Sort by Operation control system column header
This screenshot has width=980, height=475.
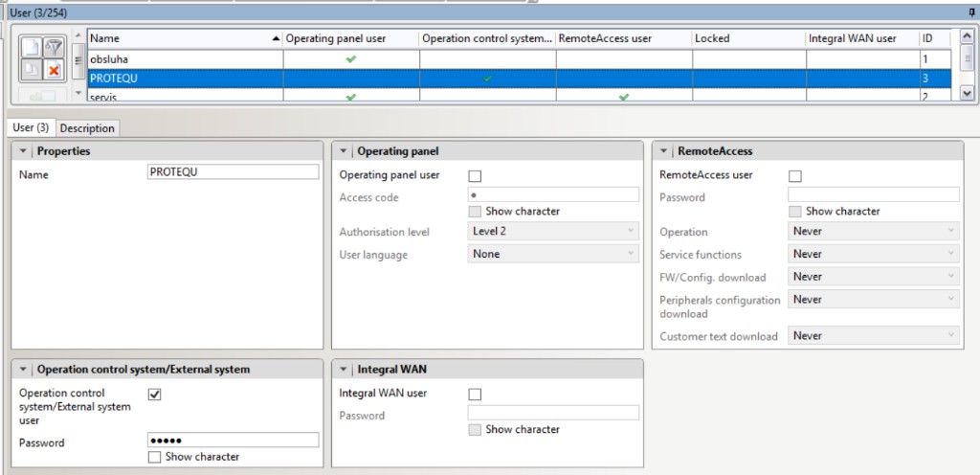487,38
